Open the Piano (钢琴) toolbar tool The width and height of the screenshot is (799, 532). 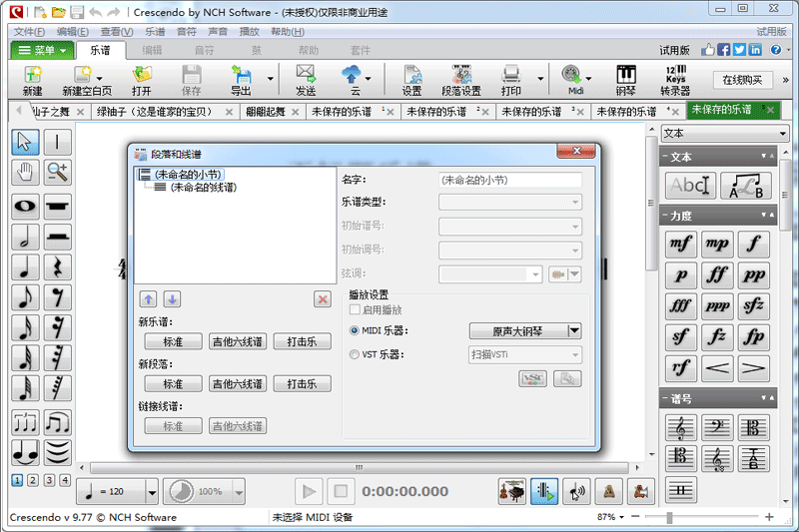tap(626, 80)
